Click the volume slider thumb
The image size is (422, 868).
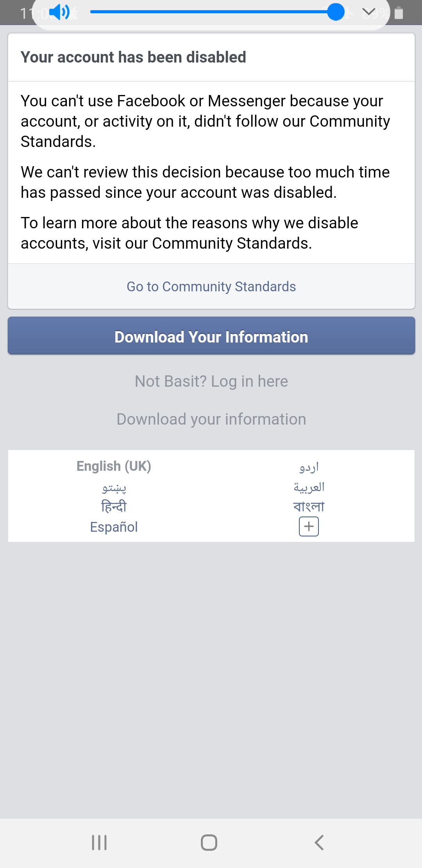coord(336,12)
